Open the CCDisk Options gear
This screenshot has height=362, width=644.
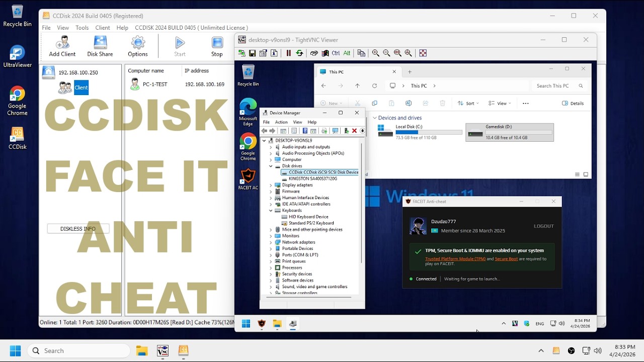[x=138, y=46]
